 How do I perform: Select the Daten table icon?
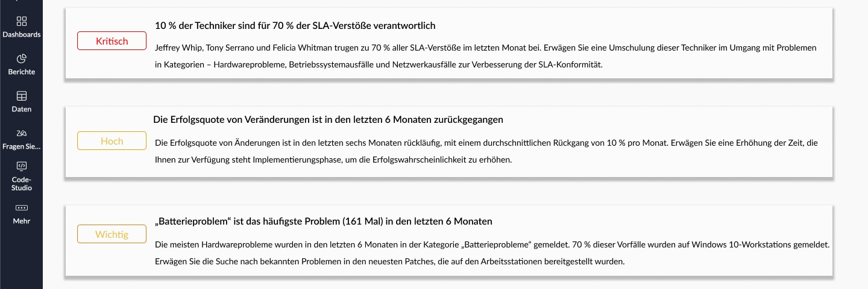point(22,96)
